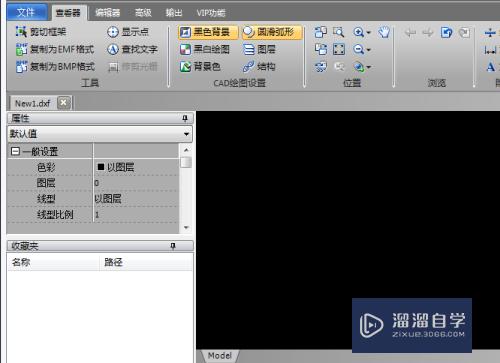
Task: Click the grayed-out icon beside the globe icon
Action: click(339, 67)
